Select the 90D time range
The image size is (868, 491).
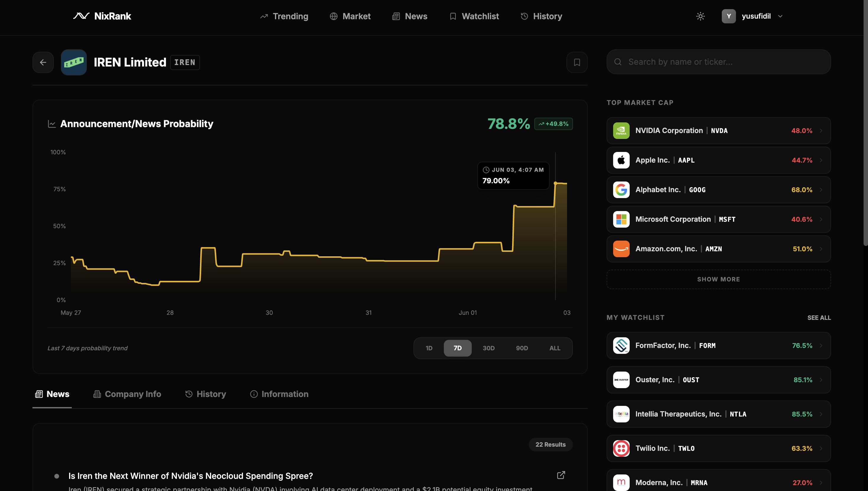[522, 348]
